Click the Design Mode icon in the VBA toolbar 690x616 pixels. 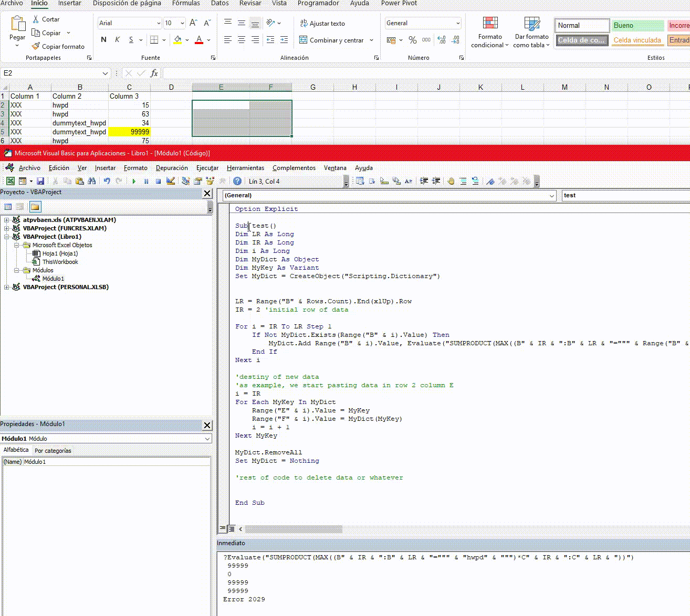click(x=171, y=182)
